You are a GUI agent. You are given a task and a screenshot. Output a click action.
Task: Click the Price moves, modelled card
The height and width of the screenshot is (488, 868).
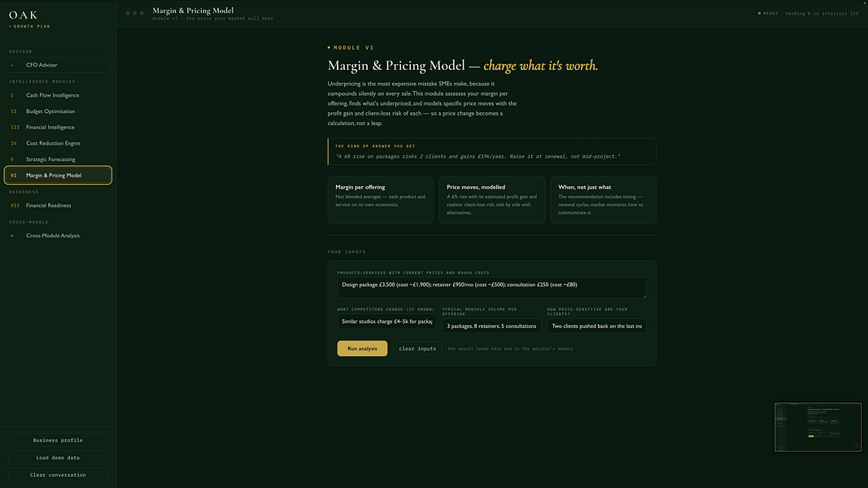pos(491,200)
